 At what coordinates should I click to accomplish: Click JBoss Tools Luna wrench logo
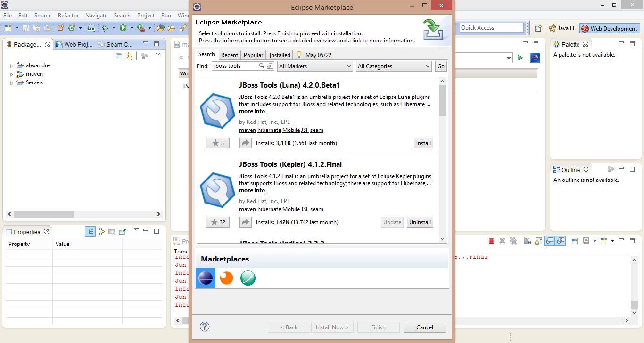coord(217,111)
